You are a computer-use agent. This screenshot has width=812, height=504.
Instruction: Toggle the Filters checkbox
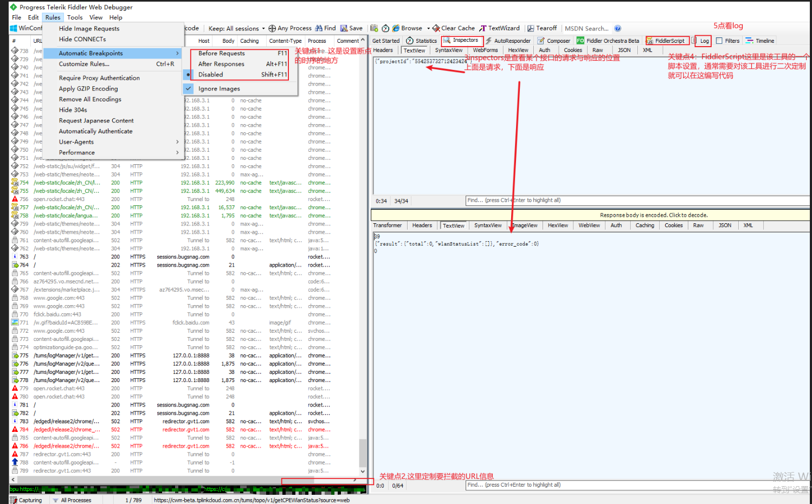click(x=719, y=41)
